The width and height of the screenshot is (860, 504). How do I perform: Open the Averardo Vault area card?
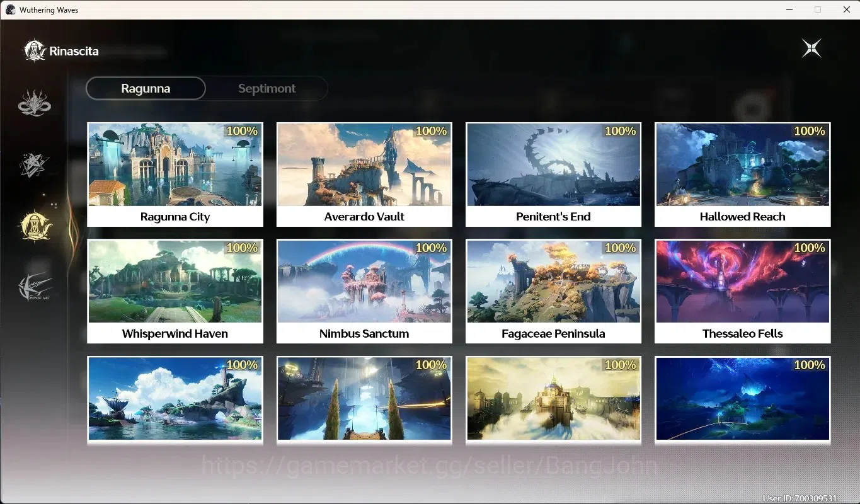point(364,175)
